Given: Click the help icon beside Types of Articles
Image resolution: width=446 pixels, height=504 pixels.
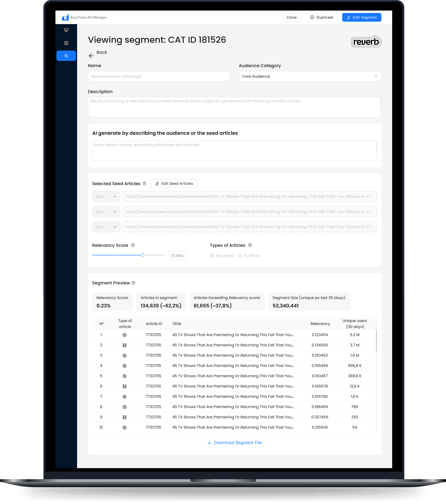Looking at the screenshot, I should (x=250, y=245).
